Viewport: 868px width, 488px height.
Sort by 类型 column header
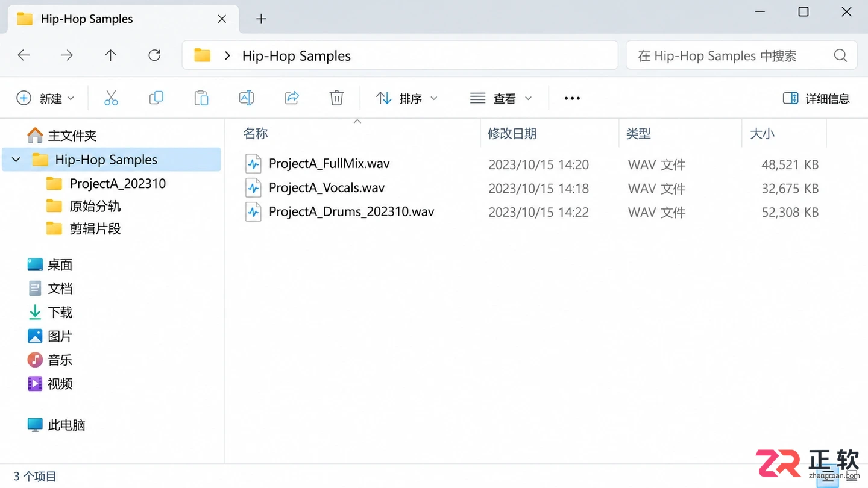(638, 133)
